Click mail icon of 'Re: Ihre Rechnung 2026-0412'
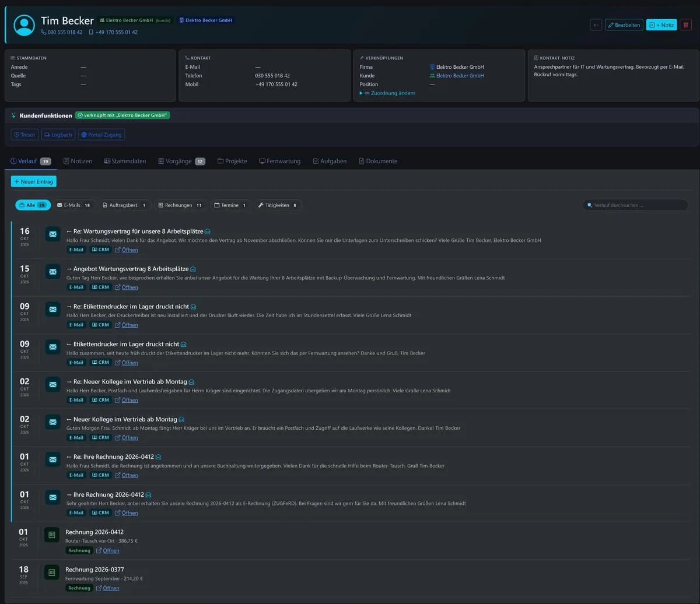Viewport: 700px width, 604px height. [x=53, y=459]
